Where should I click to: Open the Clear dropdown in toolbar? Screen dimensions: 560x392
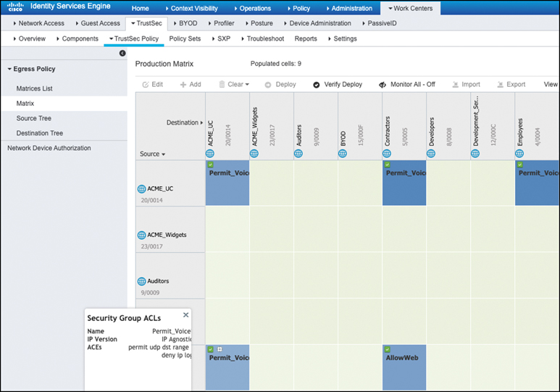tap(234, 85)
